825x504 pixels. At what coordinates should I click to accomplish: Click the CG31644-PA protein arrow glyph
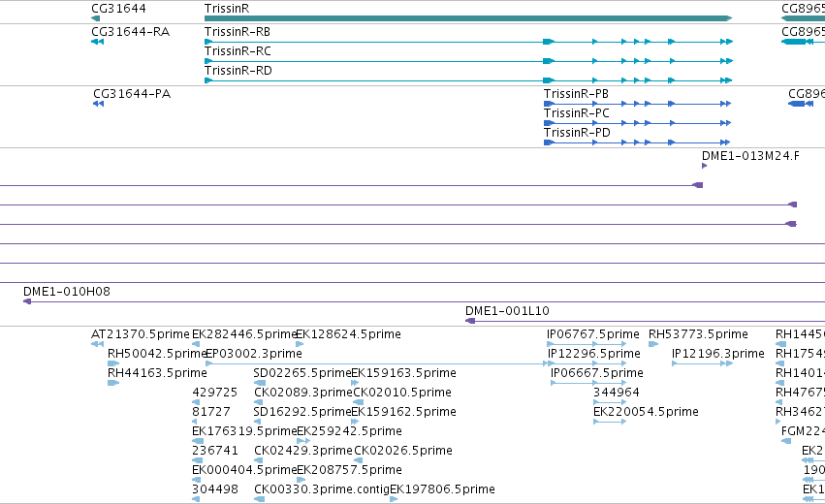point(98,104)
